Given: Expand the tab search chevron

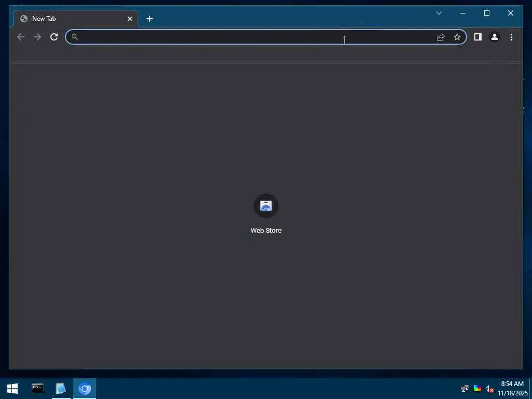Looking at the screenshot, I should tap(438, 13).
